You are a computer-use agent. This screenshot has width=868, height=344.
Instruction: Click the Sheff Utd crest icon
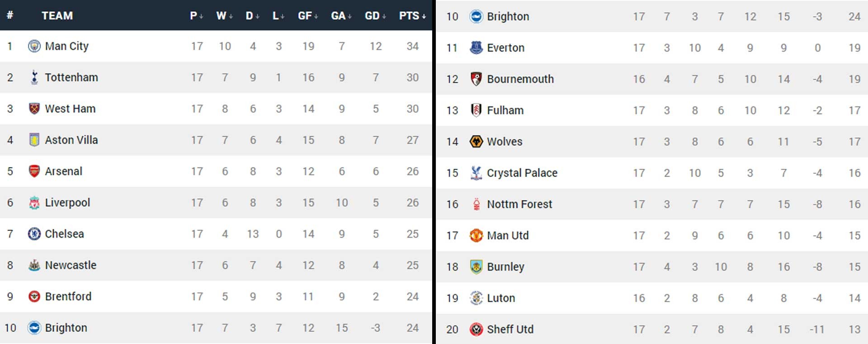[x=476, y=329]
